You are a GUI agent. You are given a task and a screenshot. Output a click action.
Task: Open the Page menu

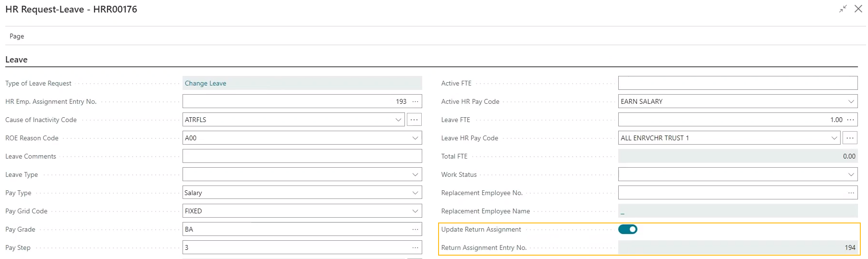click(17, 36)
